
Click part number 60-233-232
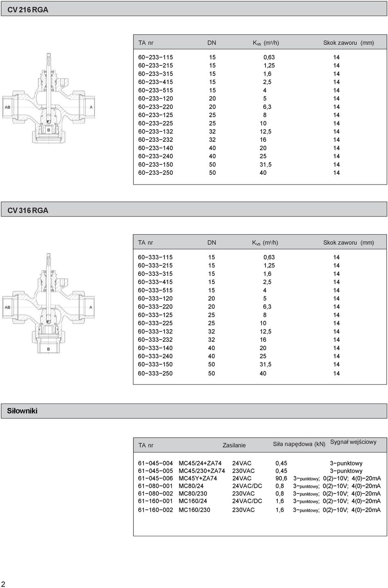155,140
